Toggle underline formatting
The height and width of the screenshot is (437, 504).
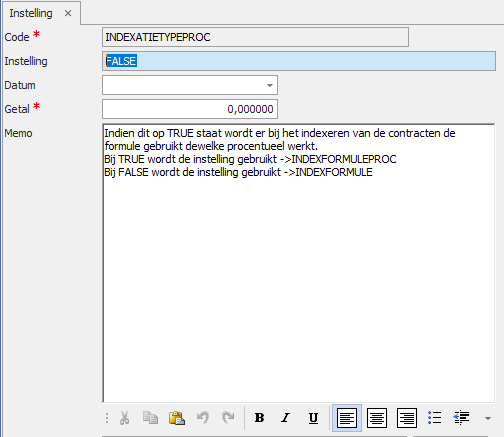pos(313,418)
